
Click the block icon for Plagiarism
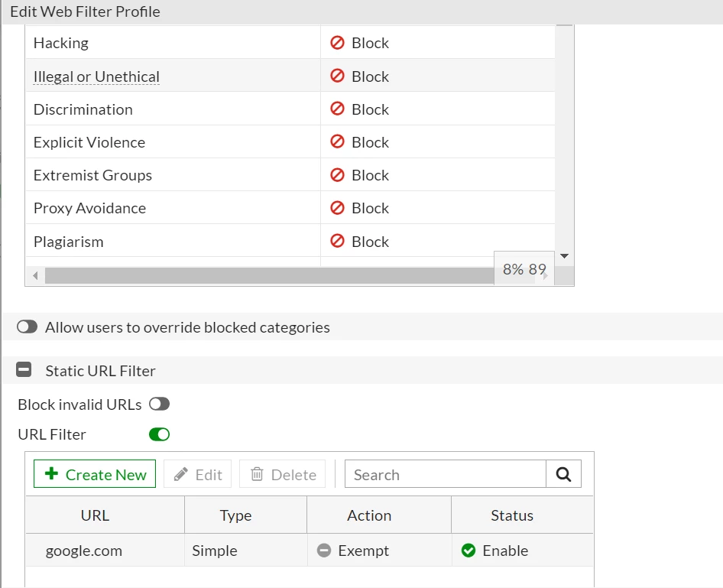coord(337,241)
